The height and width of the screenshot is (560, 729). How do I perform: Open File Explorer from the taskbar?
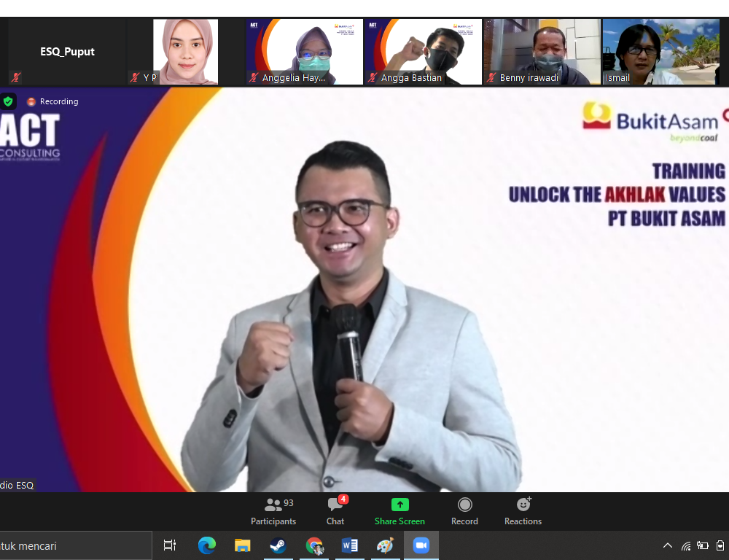[x=243, y=545]
